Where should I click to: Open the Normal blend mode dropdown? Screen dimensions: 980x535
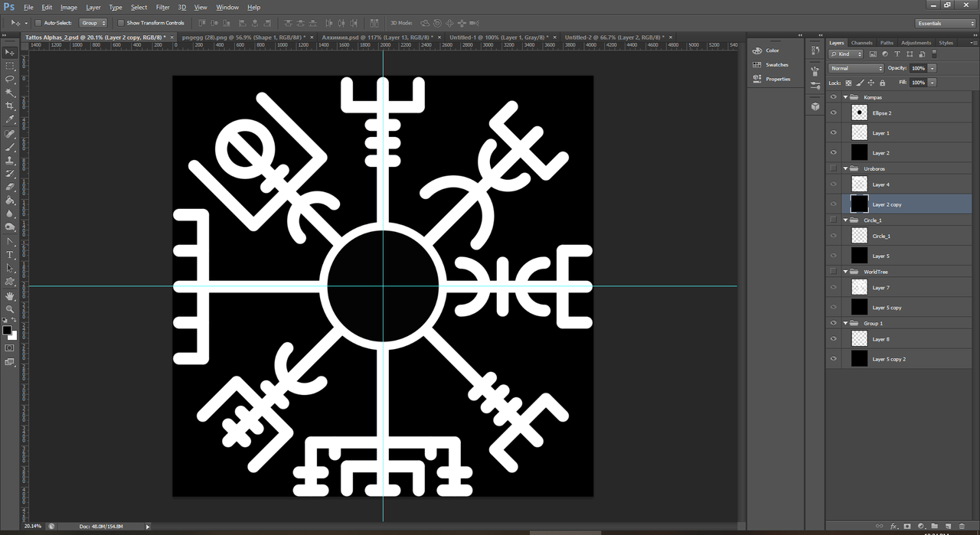[x=856, y=68]
